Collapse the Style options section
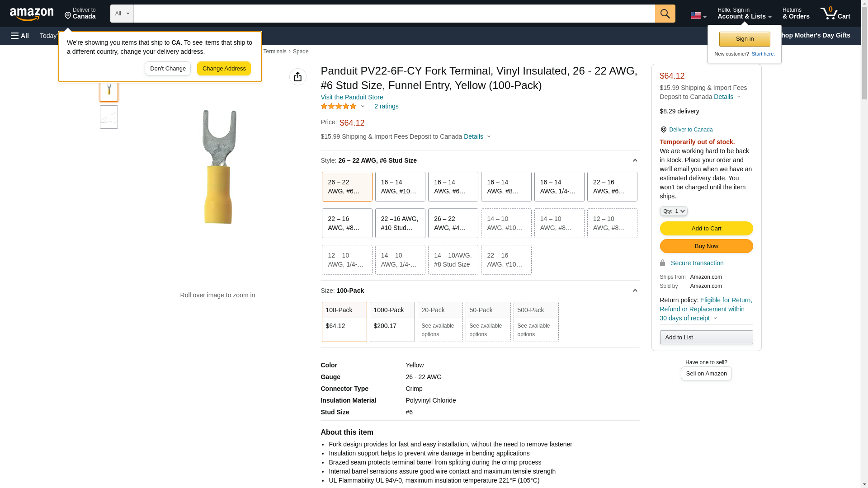This screenshot has width=868, height=488. [635, 160]
